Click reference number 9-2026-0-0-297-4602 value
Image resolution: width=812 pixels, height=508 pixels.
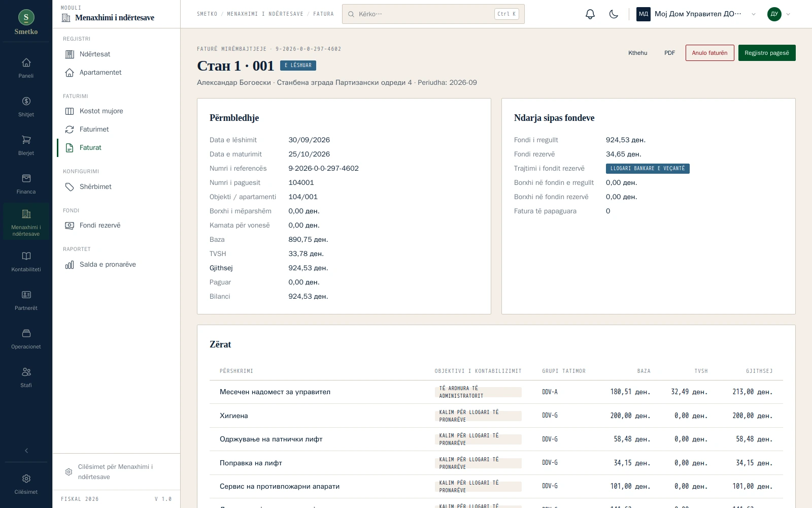323,168
